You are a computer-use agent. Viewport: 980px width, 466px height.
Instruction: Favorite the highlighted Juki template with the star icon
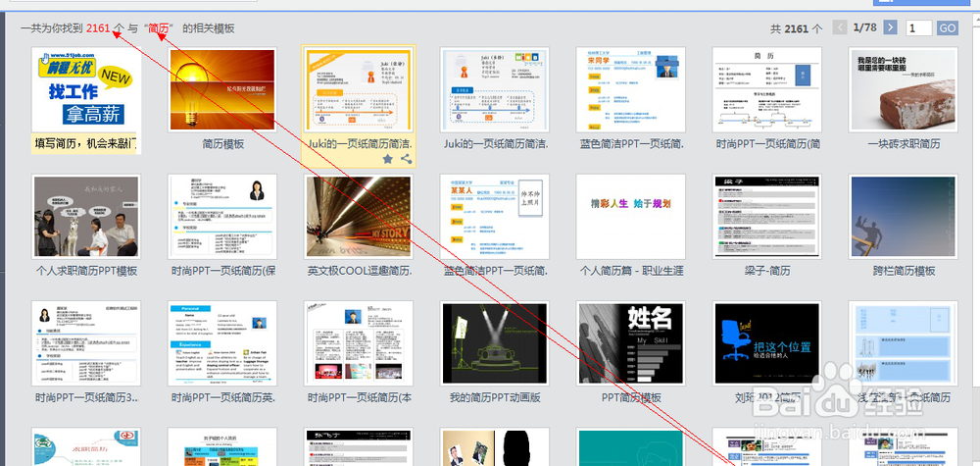[387, 159]
